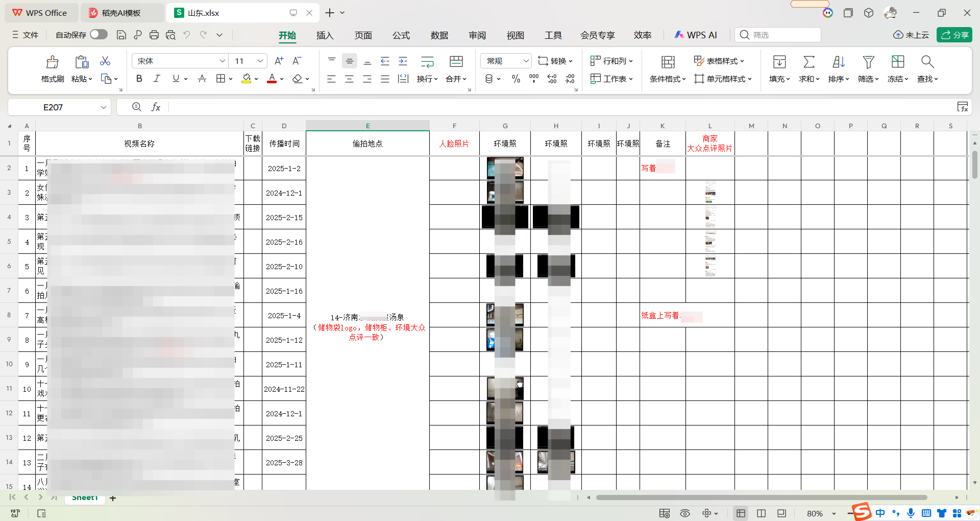The height and width of the screenshot is (521, 980).
Task: Open the Formulas (公式) ribbon tab
Action: [x=401, y=35]
